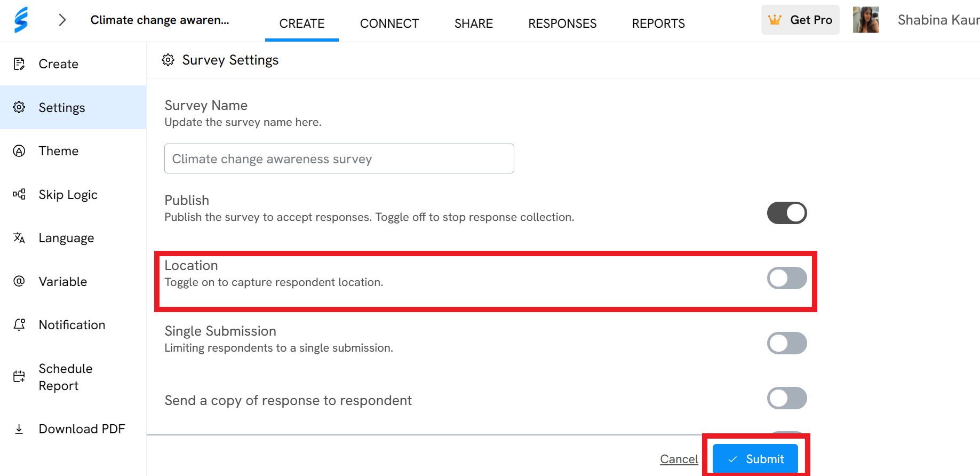Open the Theme icon in sidebar

pyautogui.click(x=19, y=151)
